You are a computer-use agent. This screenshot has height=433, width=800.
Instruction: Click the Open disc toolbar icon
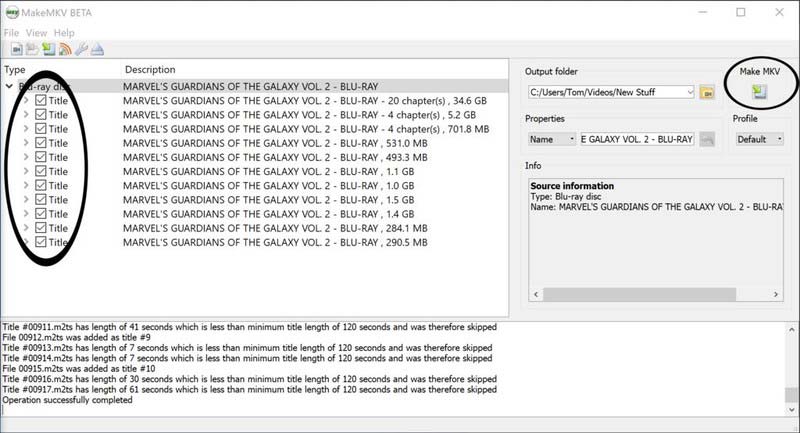(33, 49)
